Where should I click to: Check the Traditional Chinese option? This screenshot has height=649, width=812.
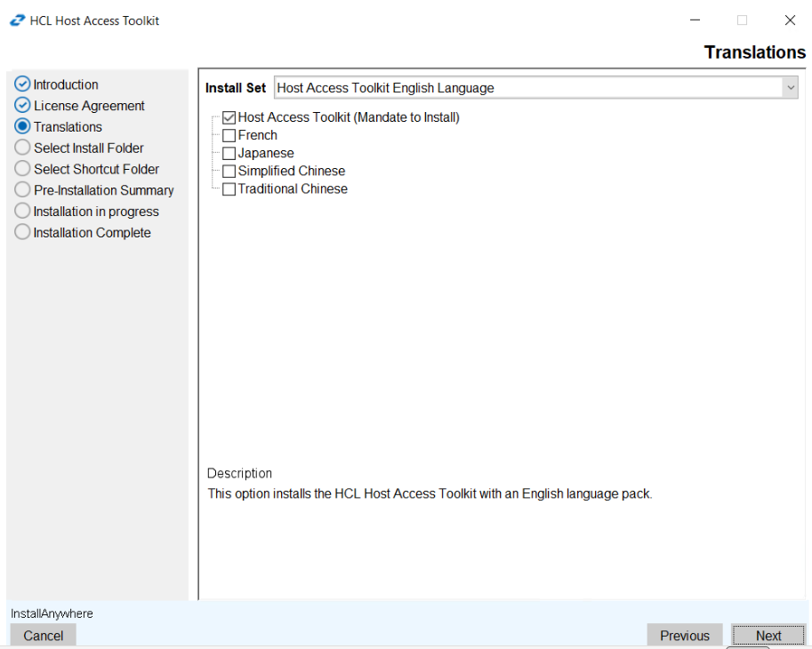[229, 189]
